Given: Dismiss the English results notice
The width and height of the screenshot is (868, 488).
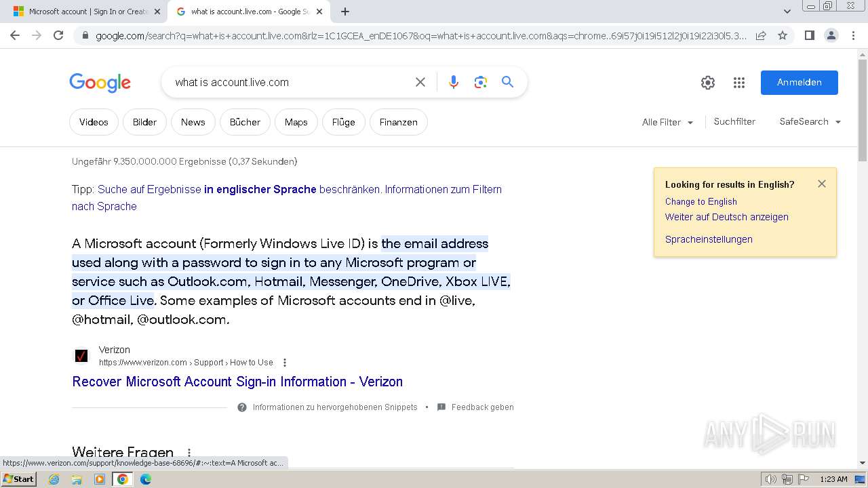Looking at the screenshot, I should click(x=822, y=184).
